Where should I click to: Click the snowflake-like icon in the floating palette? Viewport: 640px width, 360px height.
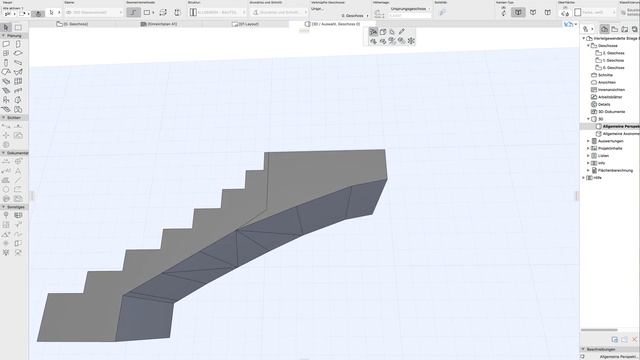411,41
